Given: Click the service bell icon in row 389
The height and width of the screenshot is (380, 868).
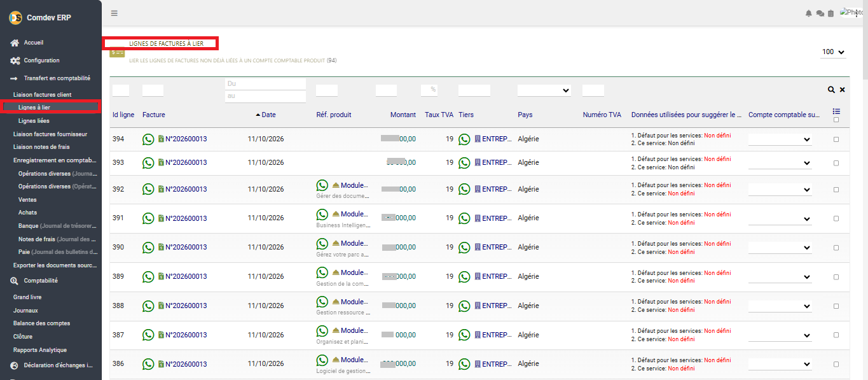Looking at the screenshot, I should 336,272.
